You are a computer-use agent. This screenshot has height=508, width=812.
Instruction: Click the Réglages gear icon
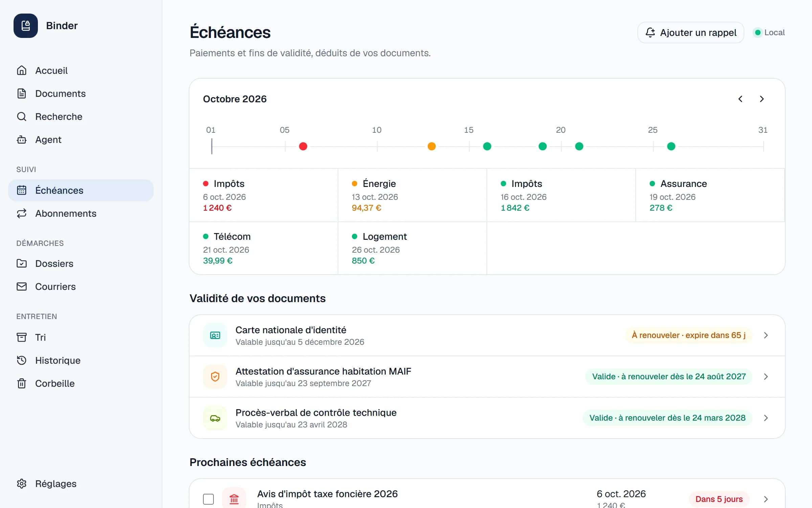(22, 484)
